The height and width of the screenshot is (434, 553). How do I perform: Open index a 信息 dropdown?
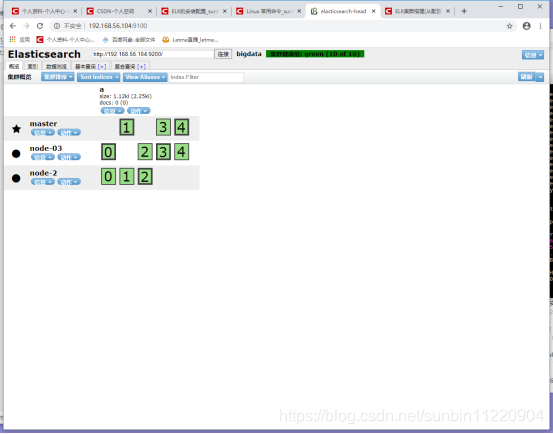112,111
